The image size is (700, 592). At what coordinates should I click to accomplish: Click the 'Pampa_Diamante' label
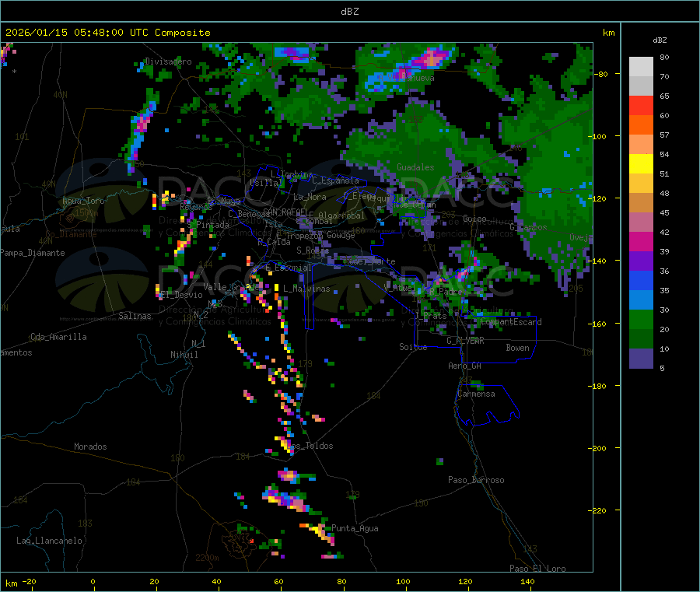(33, 253)
